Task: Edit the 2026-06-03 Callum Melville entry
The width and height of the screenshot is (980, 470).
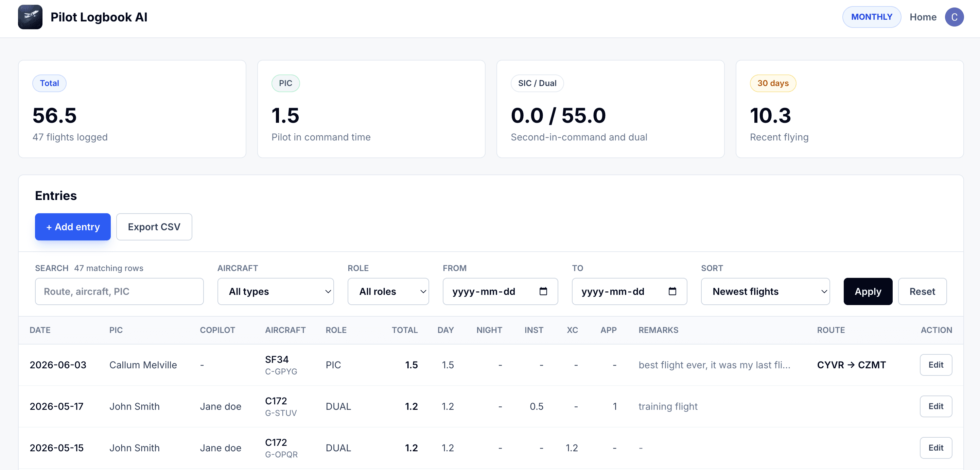Action: point(935,365)
